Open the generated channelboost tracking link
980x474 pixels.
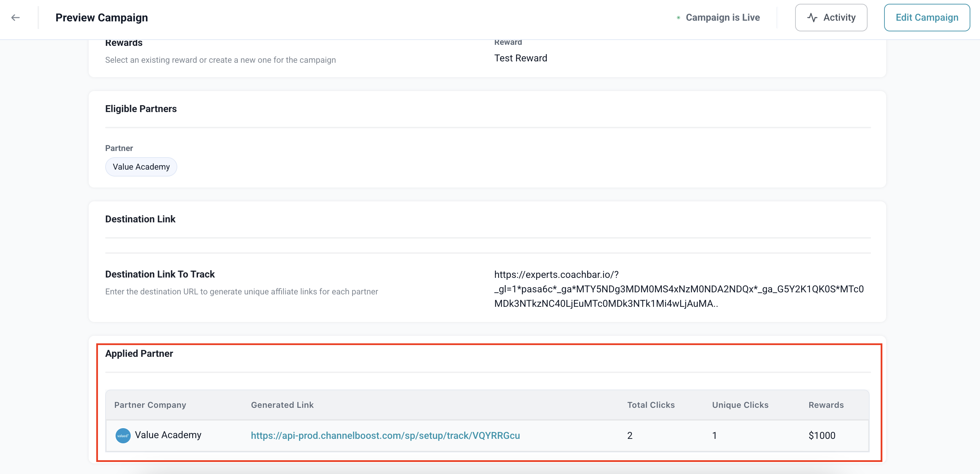pyautogui.click(x=385, y=435)
